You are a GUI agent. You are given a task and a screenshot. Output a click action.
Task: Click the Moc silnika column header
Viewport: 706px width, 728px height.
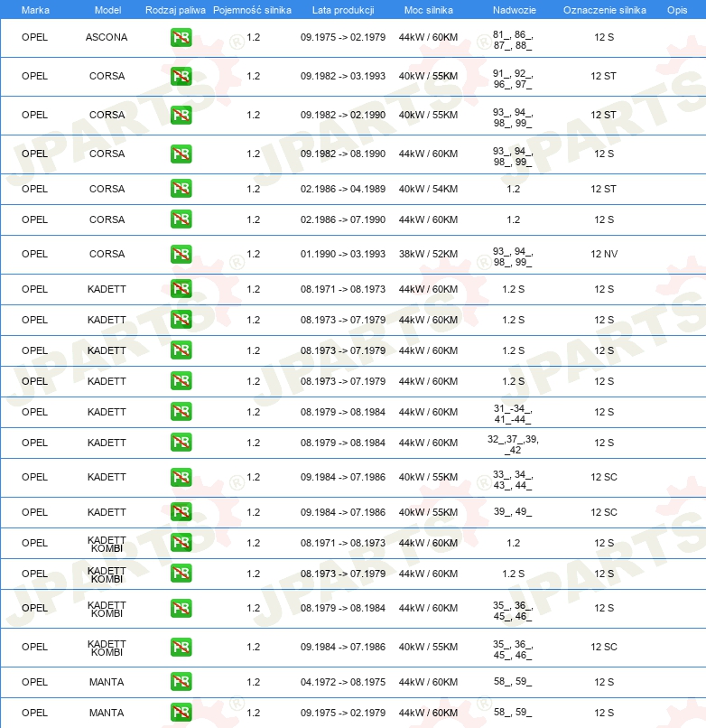point(429,10)
